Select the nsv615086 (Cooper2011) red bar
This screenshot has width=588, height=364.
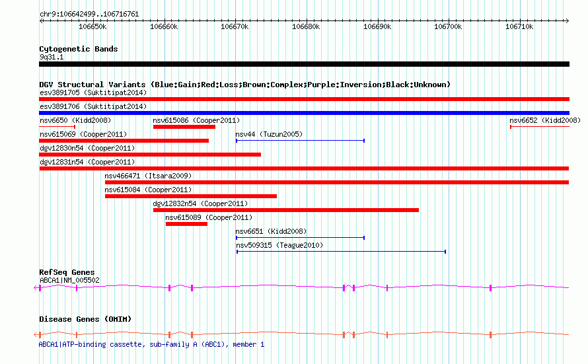[x=184, y=127]
